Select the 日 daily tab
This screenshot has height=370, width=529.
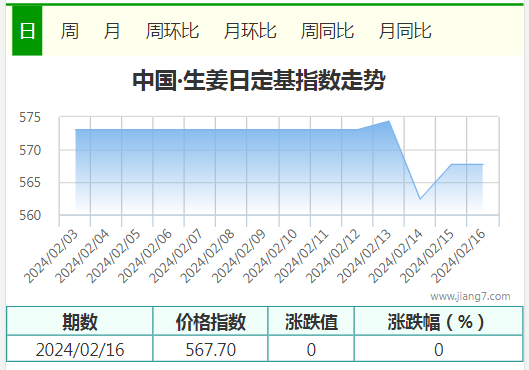tap(27, 31)
